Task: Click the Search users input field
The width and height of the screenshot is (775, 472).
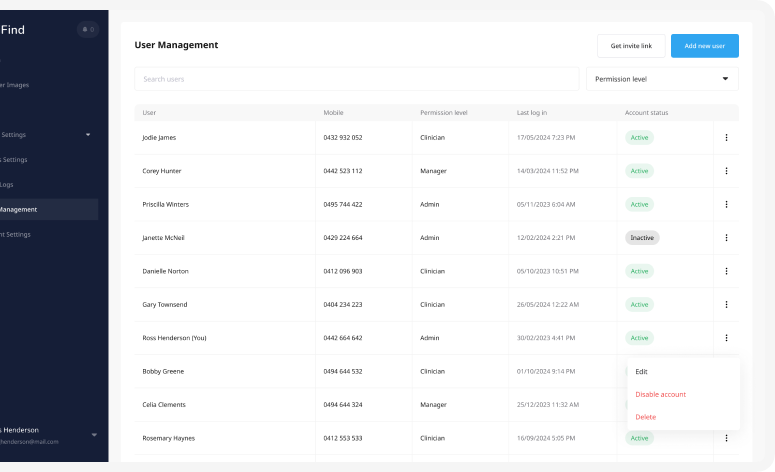Action: tap(356, 79)
